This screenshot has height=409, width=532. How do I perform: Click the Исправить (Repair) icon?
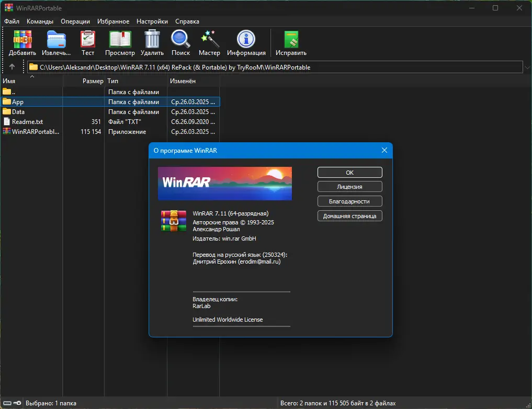coord(291,39)
